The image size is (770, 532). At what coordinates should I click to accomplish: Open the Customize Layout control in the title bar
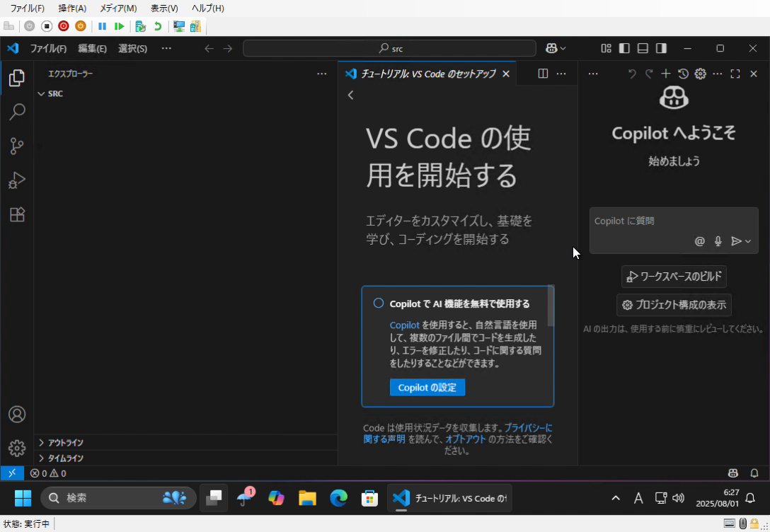point(606,48)
